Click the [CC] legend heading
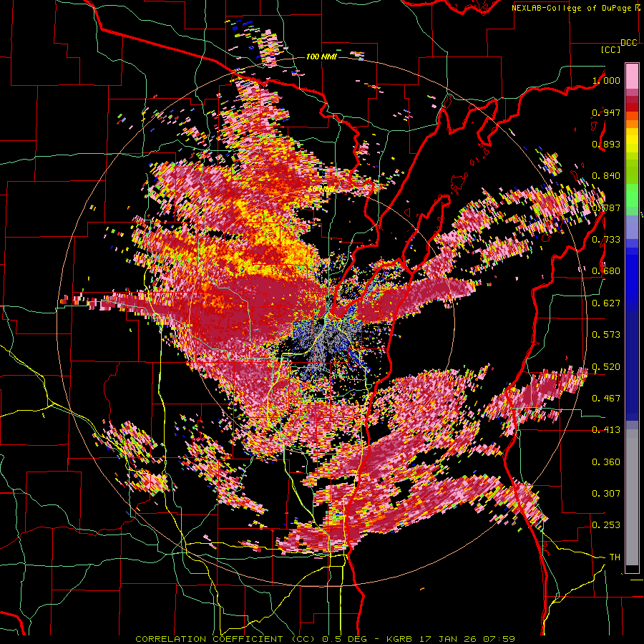Image resolution: width=644 pixels, height=644 pixels. pos(610,49)
